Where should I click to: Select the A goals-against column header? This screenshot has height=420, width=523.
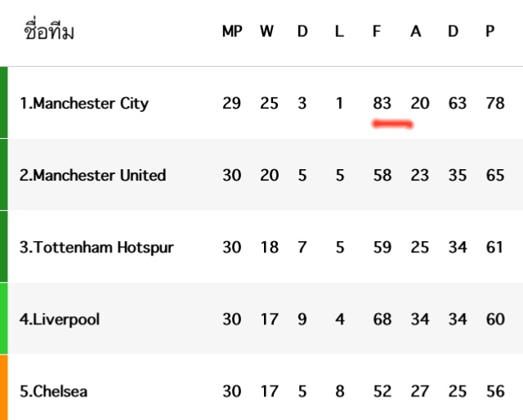[x=415, y=32]
